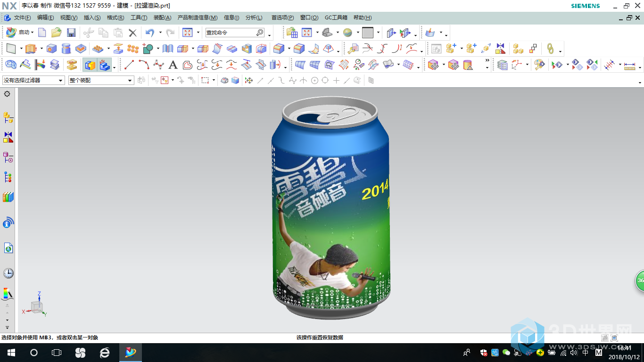
Task: Open Internet Explorer from taskbar
Action: pyautogui.click(x=105, y=353)
